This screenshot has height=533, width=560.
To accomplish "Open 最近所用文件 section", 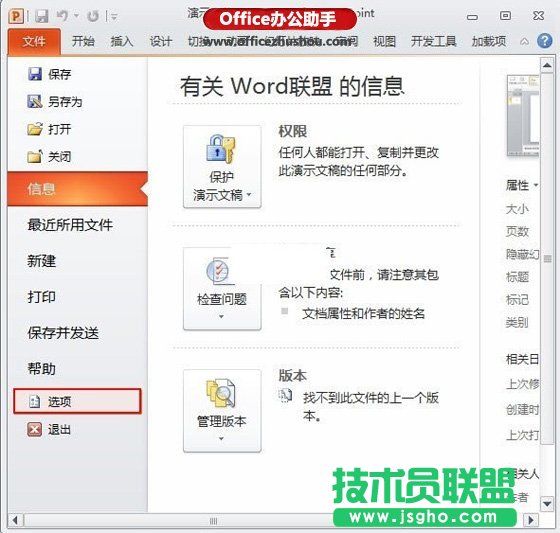I will click(x=70, y=225).
